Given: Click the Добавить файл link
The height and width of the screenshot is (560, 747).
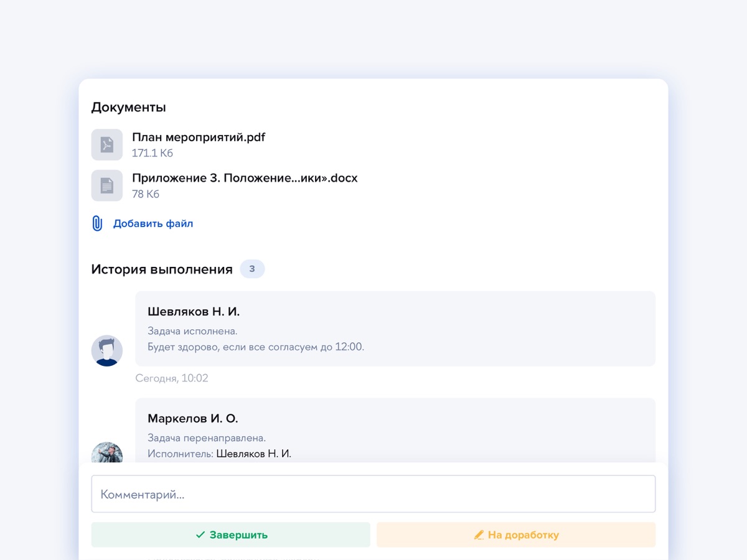Looking at the screenshot, I should pos(153,223).
